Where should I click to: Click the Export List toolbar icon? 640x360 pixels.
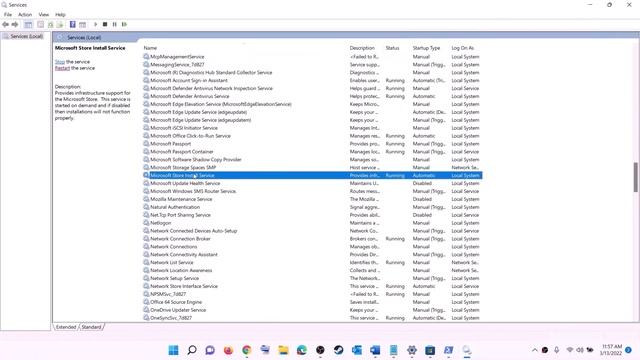pyautogui.click(x=60, y=24)
